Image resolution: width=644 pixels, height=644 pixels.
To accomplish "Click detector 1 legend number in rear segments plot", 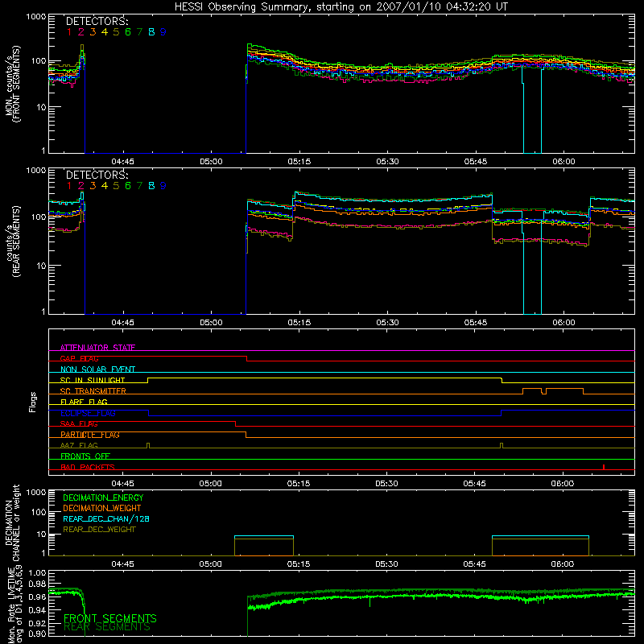I will pos(69,186).
